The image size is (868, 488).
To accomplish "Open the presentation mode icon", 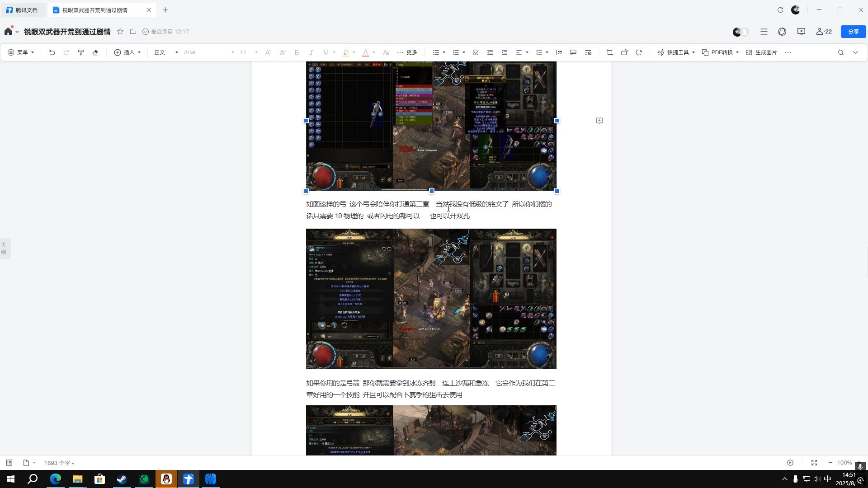I will pos(801,32).
